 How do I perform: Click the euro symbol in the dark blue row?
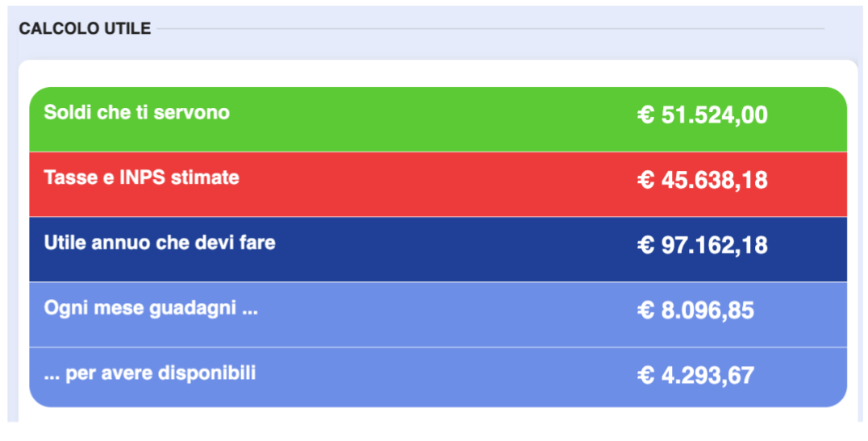(645, 246)
